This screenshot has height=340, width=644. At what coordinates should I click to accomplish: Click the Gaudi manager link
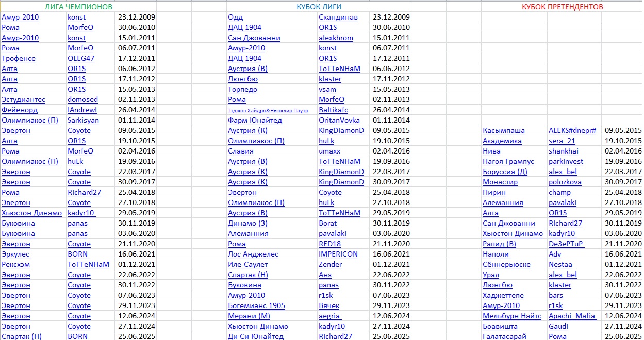tap(558, 326)
